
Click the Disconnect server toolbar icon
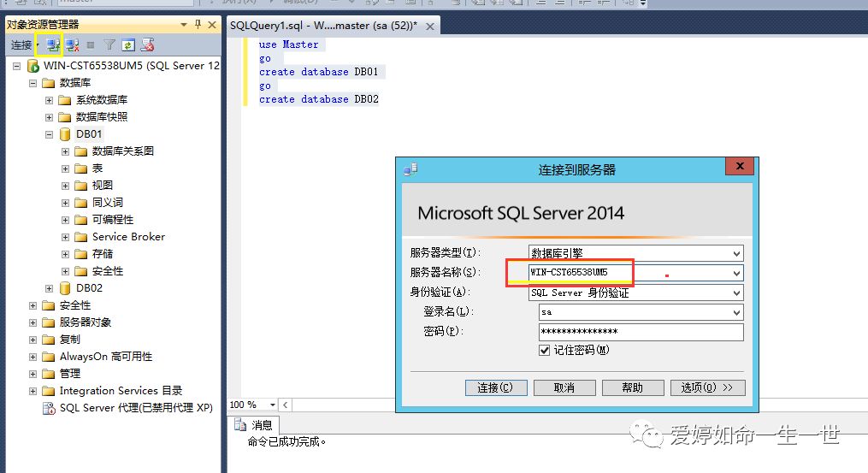[x=72, y=45]
